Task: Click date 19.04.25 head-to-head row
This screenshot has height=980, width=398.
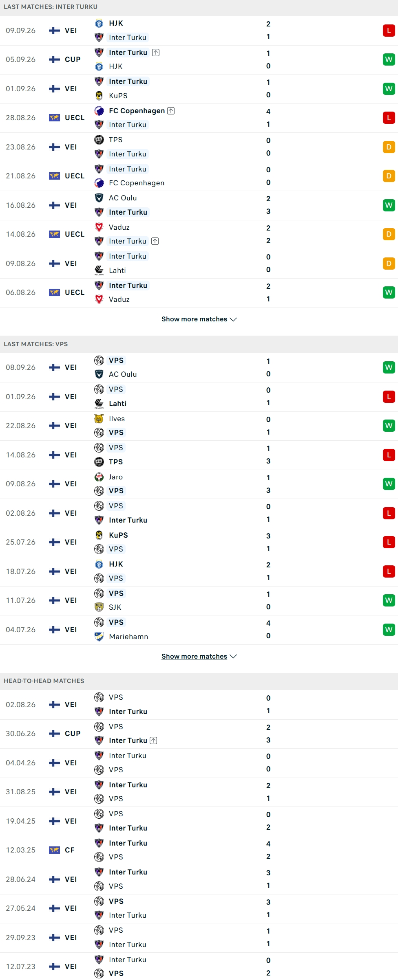Action: point(21,821)
